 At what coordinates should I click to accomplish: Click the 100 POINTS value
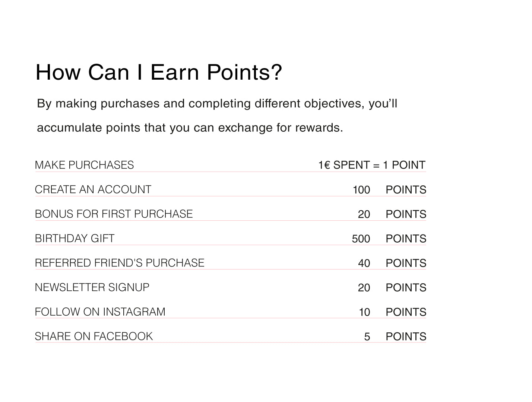coord(389,190)
